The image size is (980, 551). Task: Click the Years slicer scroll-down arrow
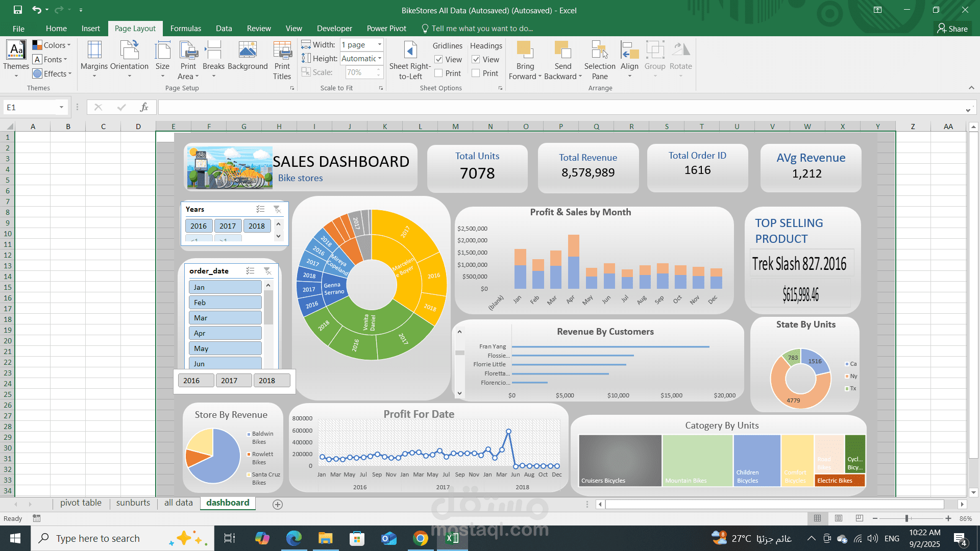coord(278,236)
